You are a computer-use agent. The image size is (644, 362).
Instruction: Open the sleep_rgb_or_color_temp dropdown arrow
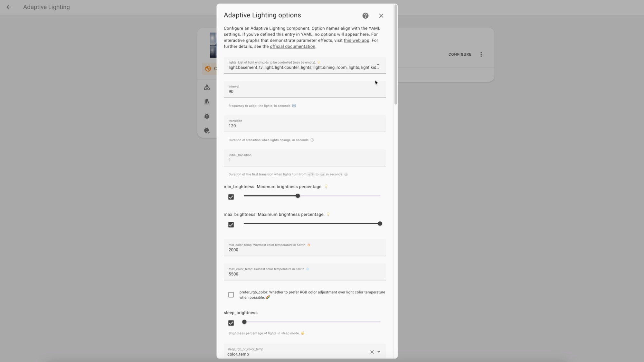click(x=379, y=352)
